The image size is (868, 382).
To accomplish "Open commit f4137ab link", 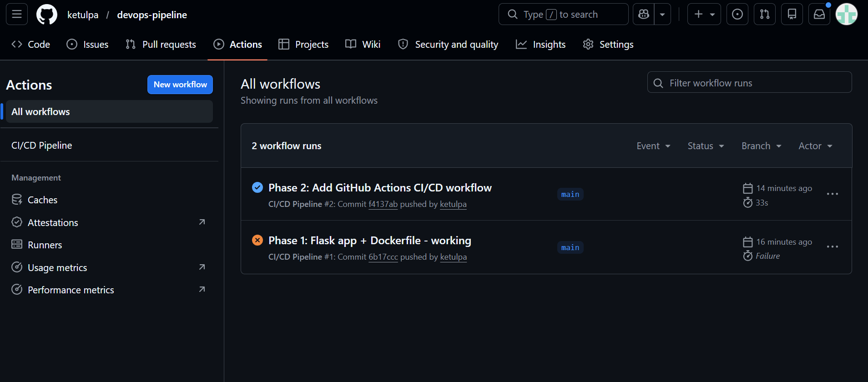I will pos(383,204).
